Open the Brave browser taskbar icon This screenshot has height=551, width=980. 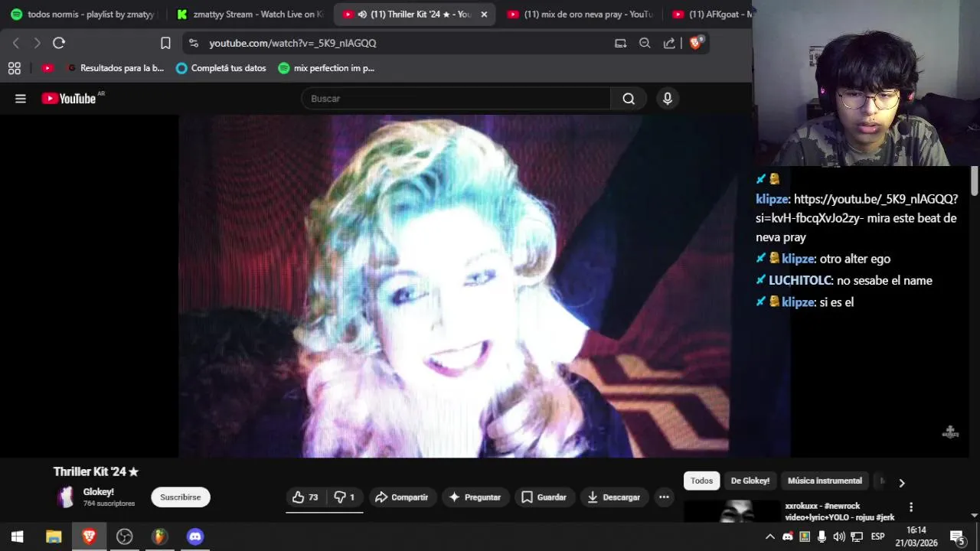coord(89,537)
